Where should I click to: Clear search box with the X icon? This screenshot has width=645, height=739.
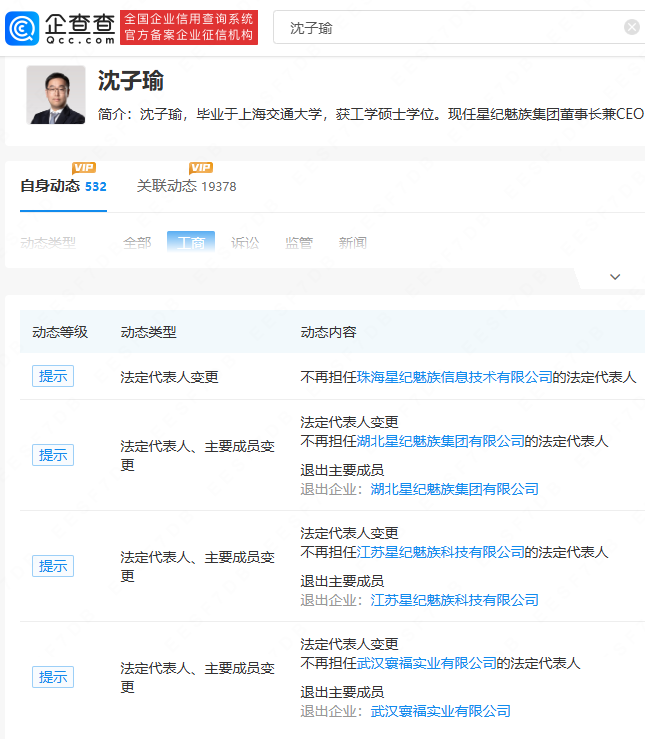pos(631,27)
